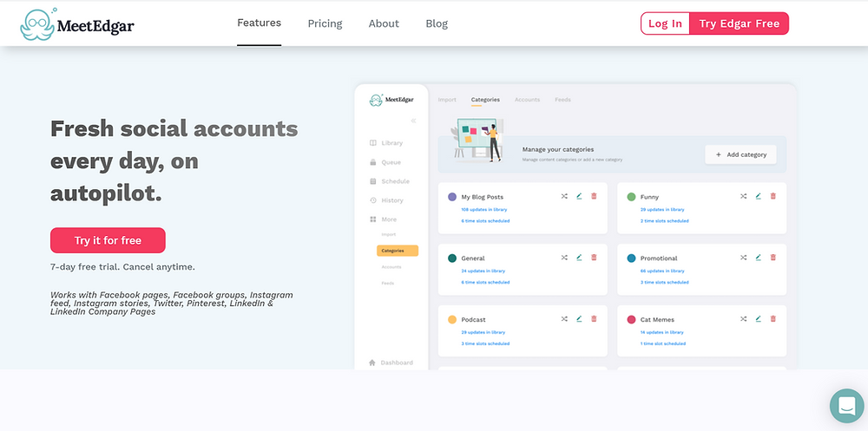This screenshot has height=431, width=868.
Task: Edit the Podcast category
Action: coord(579,318)
